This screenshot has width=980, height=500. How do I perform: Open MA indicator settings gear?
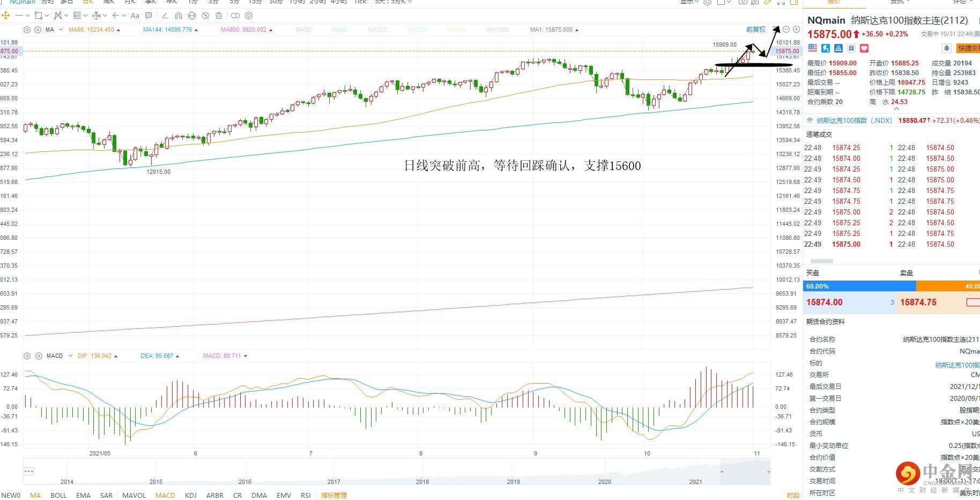27,30
